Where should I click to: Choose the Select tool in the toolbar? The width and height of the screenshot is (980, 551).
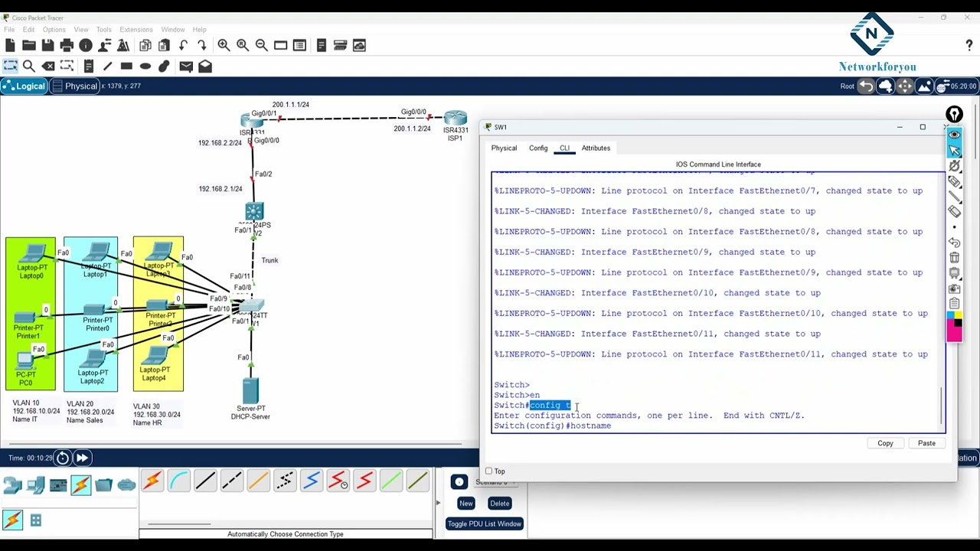(10, 66)
